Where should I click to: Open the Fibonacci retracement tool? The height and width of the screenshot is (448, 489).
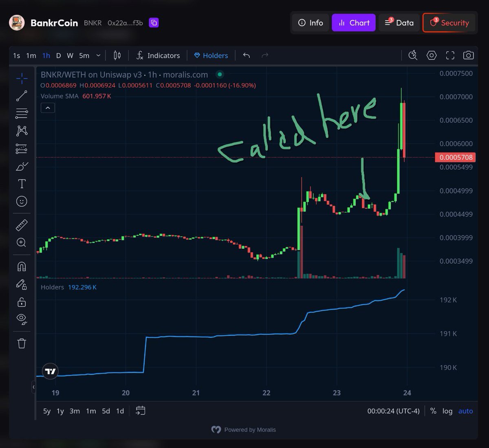[22, 113]
